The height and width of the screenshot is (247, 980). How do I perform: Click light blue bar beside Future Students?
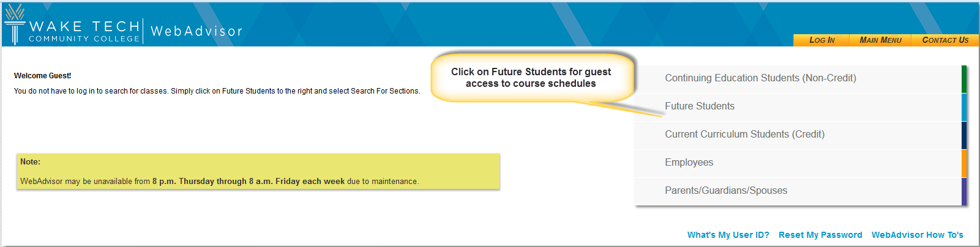click(x=964, y=107)
